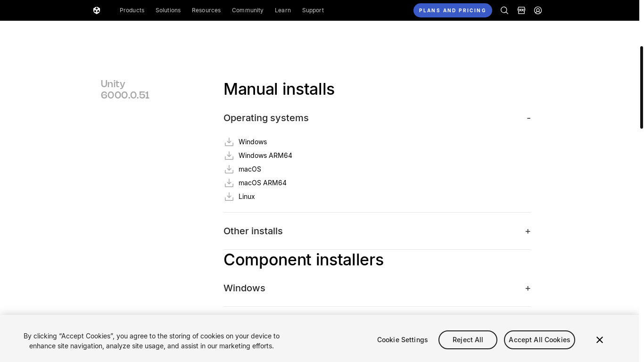The width and height of the screenshot is (644, 362).
Task: Open the Resources menu
Action: tap(206, 10)
